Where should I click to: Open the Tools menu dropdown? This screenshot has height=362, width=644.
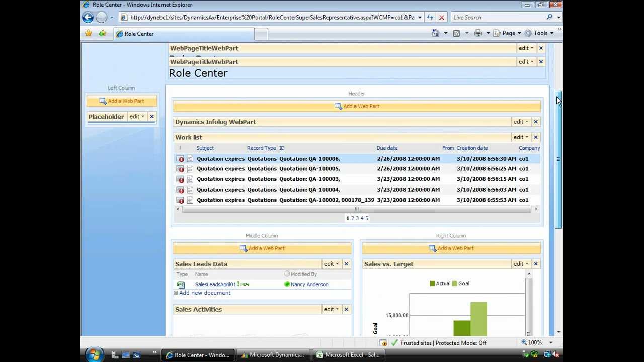[x=539, y=33]
